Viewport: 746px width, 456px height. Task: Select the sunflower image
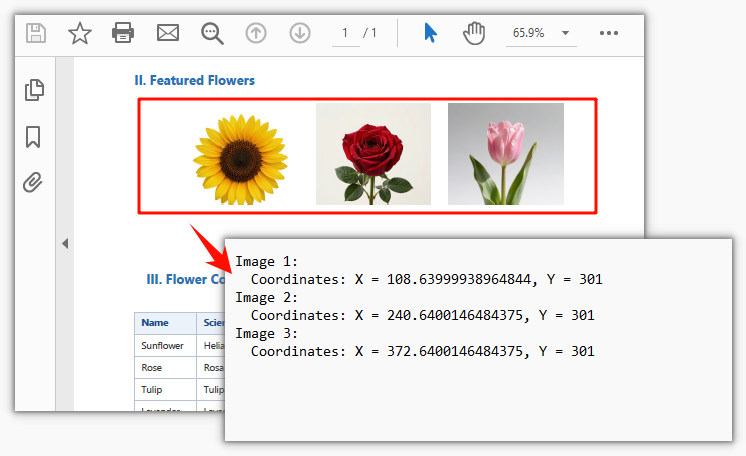[x=240, y=159]
